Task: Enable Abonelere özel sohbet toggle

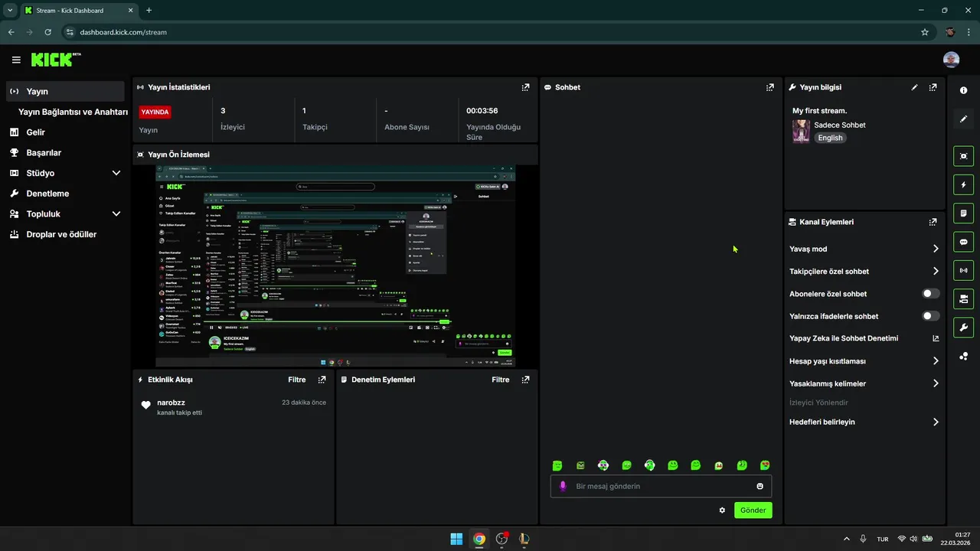Action: tap(931, 294)
